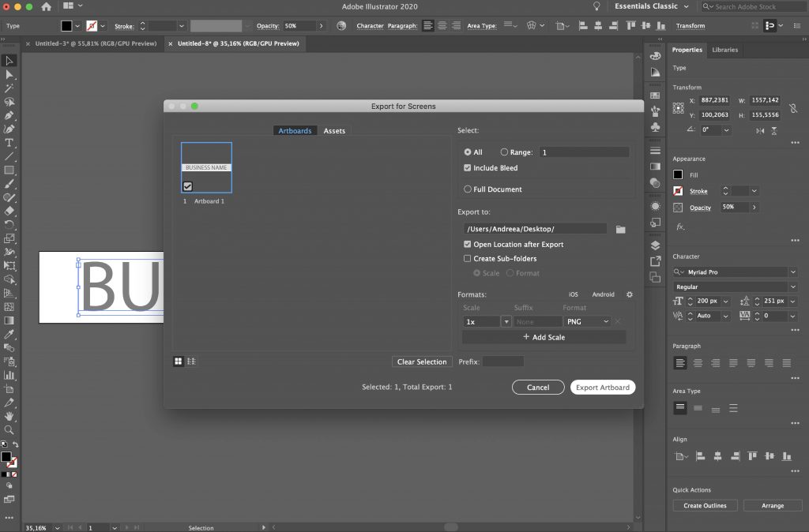
Task: Click the Export Artboard button
Action: tap(602, 387)
